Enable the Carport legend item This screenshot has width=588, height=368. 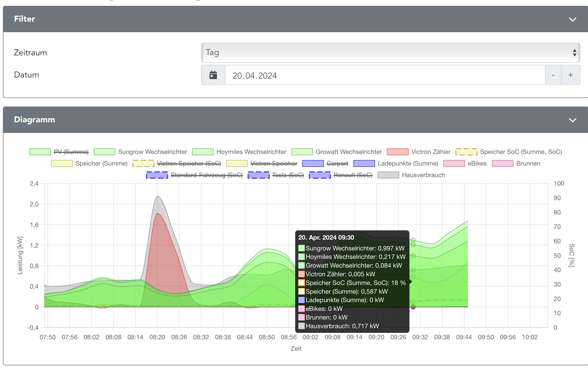(x=337, y=163)
